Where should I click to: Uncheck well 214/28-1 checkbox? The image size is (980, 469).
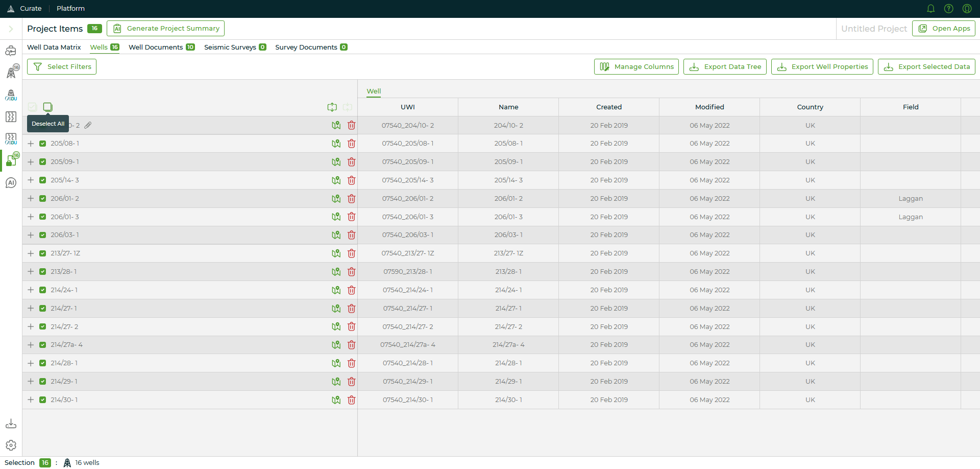click(x=43, y=363)
